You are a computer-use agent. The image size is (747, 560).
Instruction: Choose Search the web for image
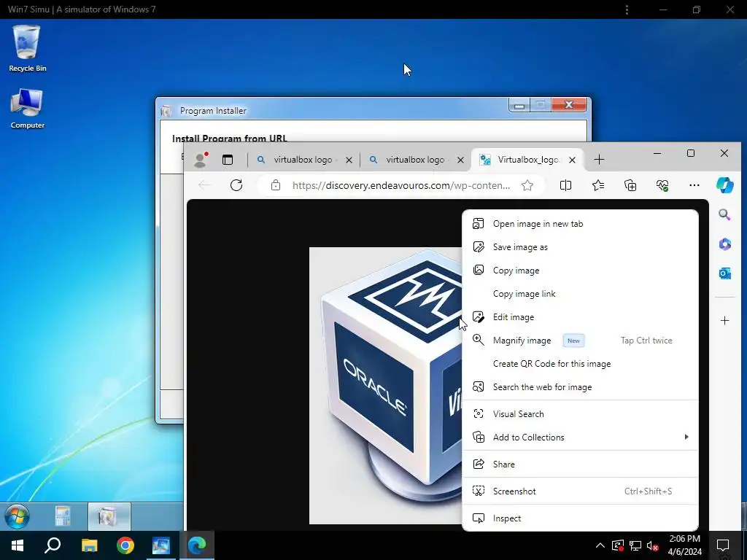580,387
